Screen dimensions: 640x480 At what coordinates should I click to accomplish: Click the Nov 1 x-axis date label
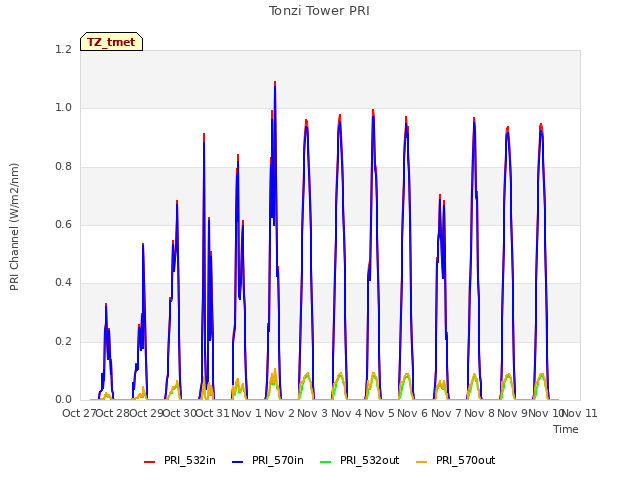246,413
